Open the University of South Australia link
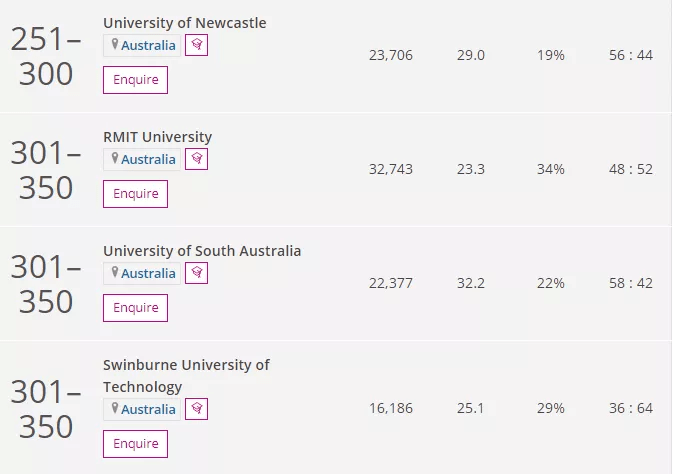The height and width of the screenshot is (474, 673). (x=202, y=251)
